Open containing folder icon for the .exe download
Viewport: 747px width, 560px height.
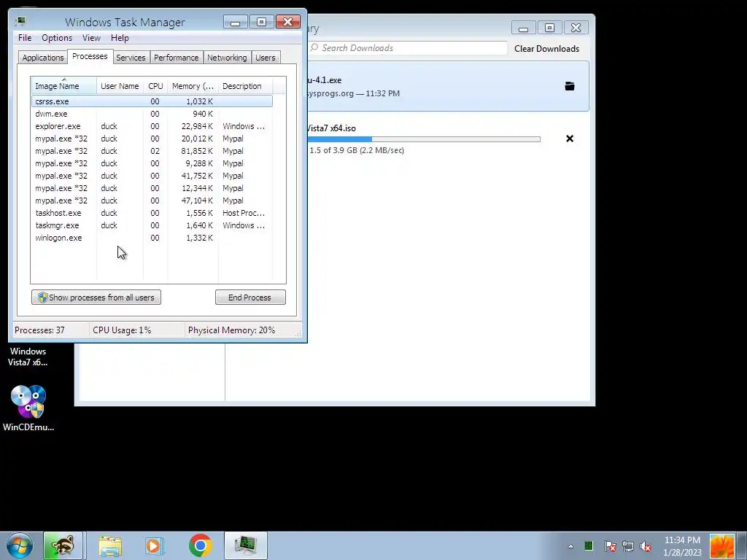(569, 86)
